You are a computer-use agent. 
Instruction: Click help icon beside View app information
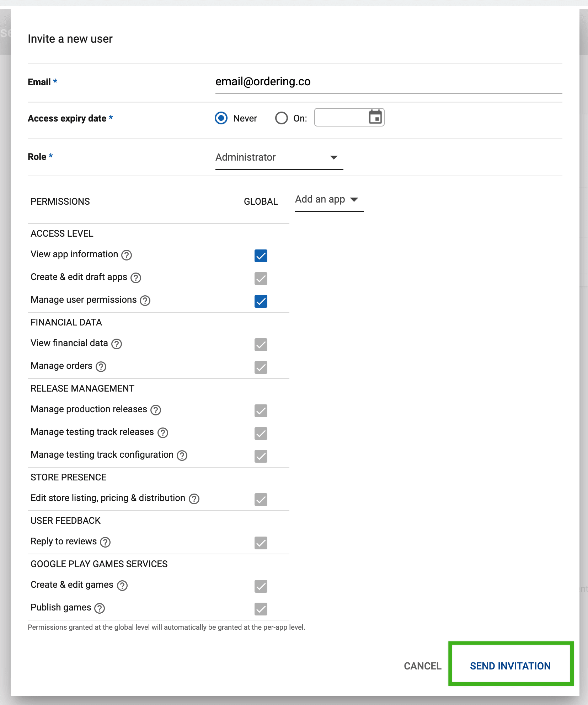[127, 255]
